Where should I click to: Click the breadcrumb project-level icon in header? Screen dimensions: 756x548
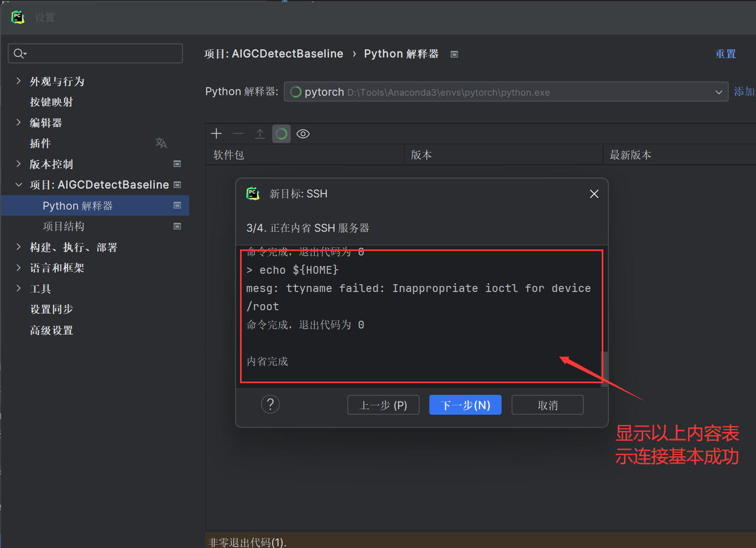pos(454,54)
